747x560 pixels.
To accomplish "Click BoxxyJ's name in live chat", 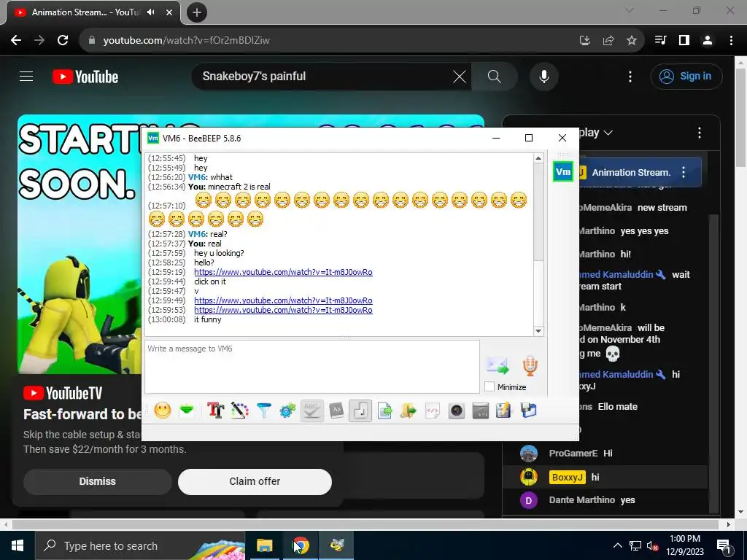I will coord(568,477).
